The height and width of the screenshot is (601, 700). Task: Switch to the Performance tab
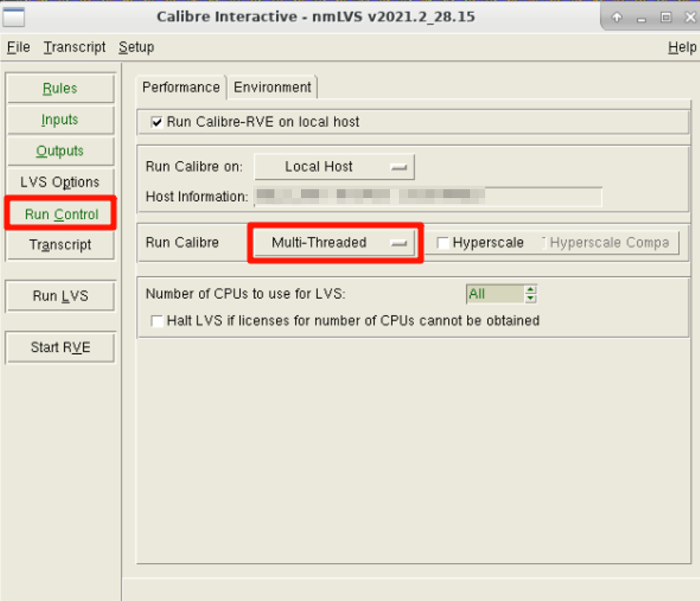pyautogui.click(x=181, y=87)
